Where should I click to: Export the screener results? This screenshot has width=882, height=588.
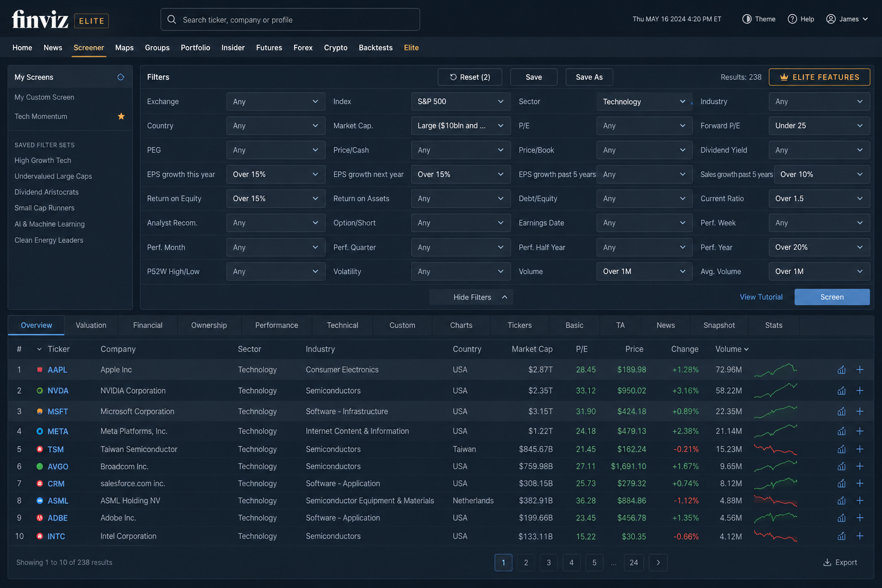pos(840,563)
